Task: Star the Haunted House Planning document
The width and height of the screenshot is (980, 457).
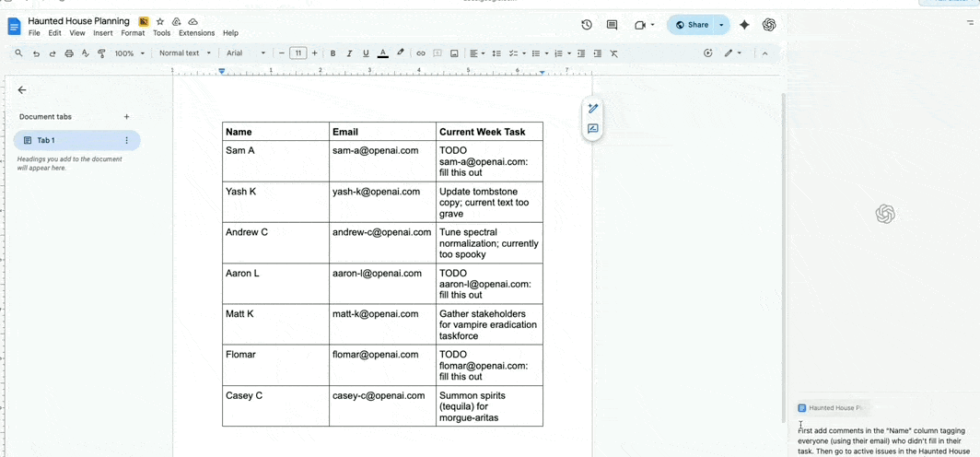Action: pyautogui.click(x=160, y=21)
